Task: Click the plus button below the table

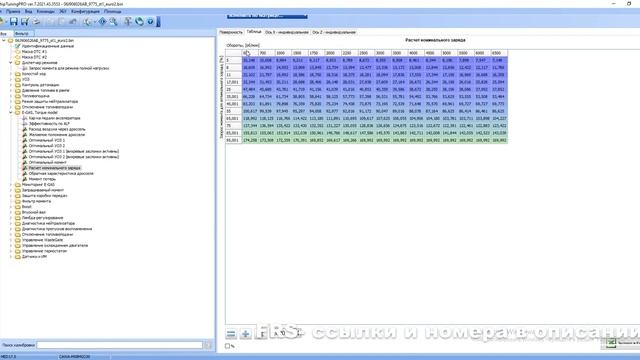Action: [245, 334]
